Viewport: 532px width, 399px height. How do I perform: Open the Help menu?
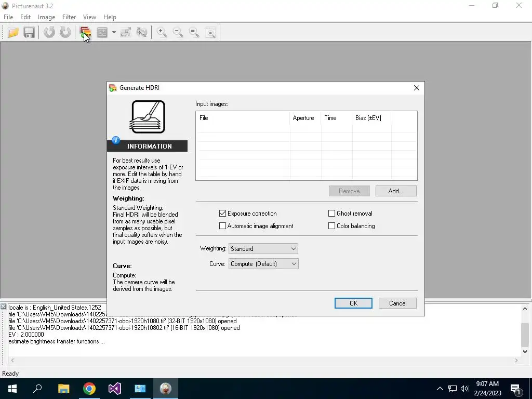pyautogui.click(x=110, y=17)
